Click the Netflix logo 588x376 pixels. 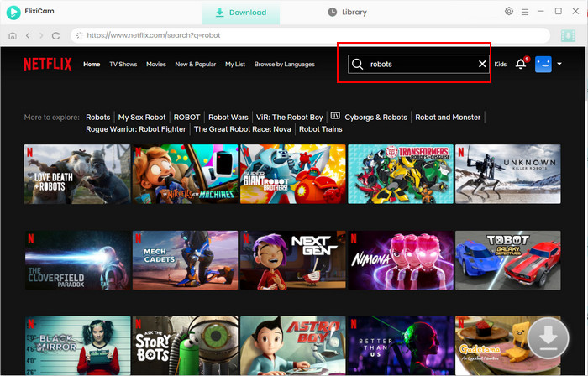pyautogui.click(x=47, y=64)
